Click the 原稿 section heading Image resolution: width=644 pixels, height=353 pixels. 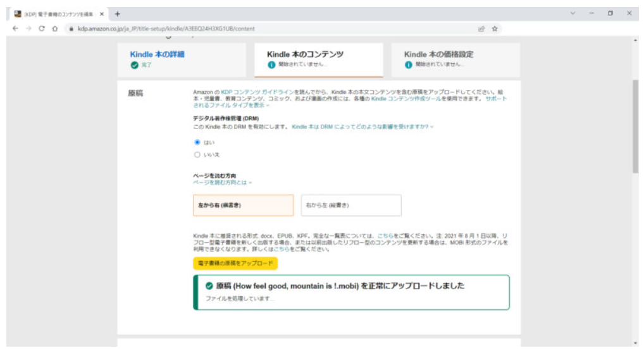pyautogui.click(x=135, y=93)
